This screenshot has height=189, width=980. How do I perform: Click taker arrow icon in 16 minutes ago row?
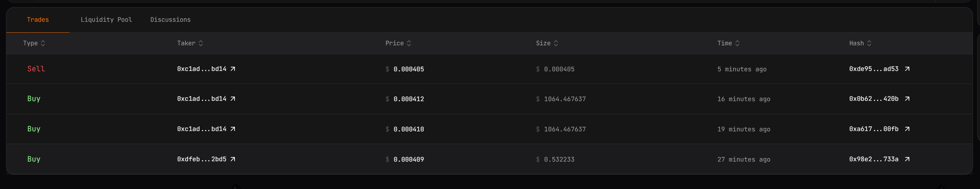coord(233,99)
